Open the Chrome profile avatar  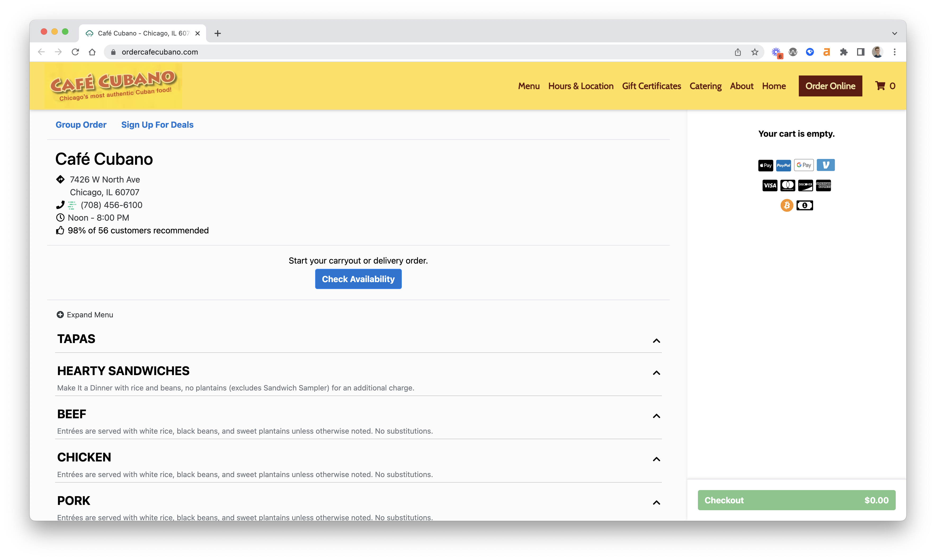(877, 52)
